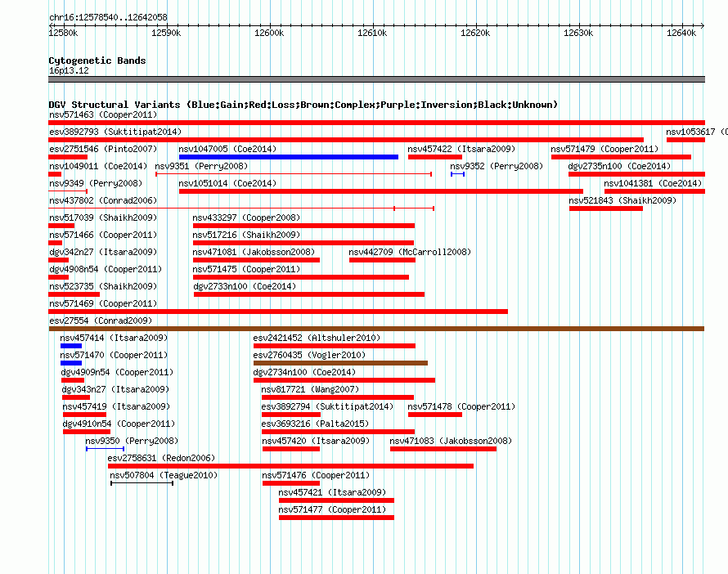Click the 12600k ruler position marker
The image size is (728, 574).
click(x=269, y=33)
